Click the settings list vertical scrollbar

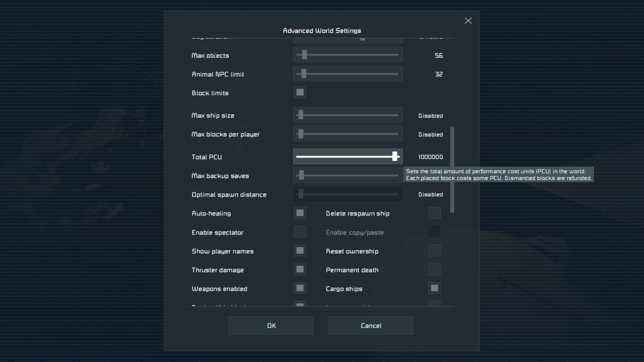pyautogui.click(x=452, y=169)
